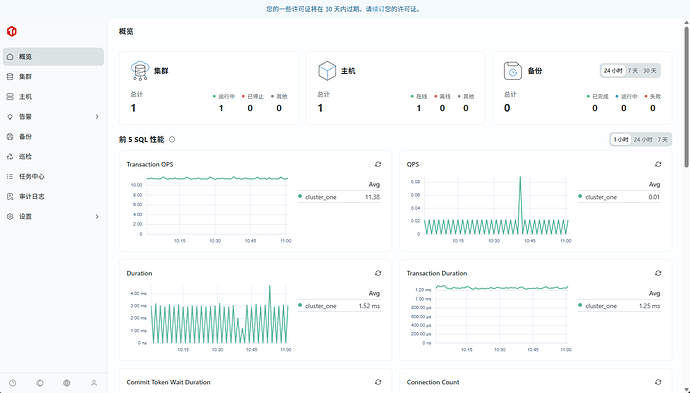This screenshot has height=393, width=690.
Task: Click the info icon beside 前 5 SQL 性能
Action: pos(172,140)
